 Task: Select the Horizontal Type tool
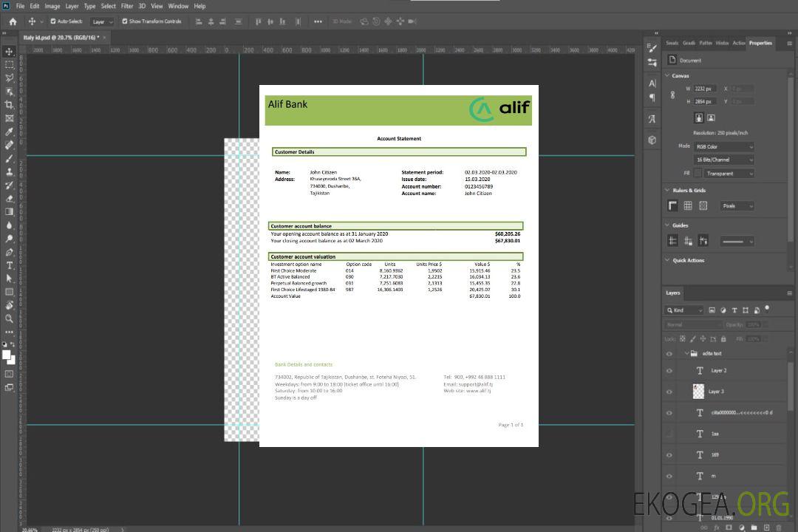tap(10, 265)
